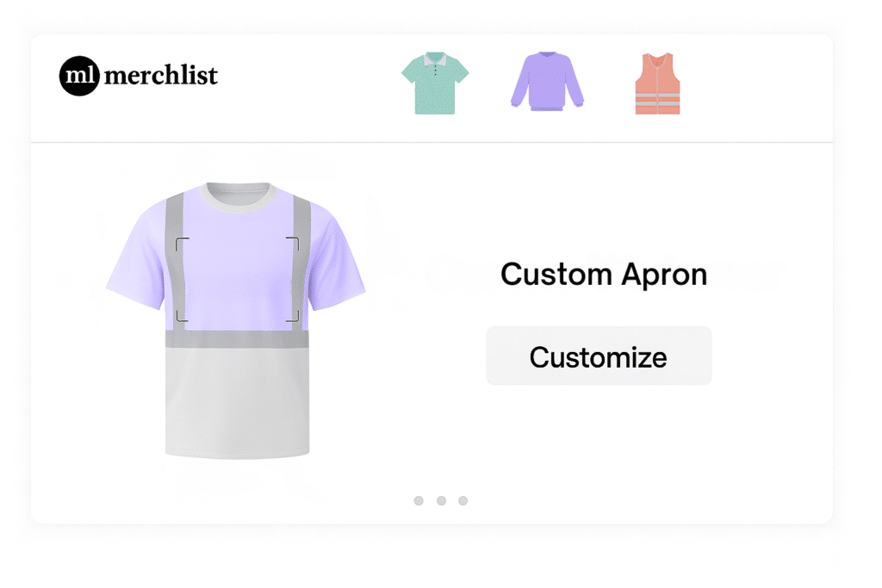This screenshot has height=588, width=882.
Task: Click inside the shirt's print area frame
Action: coord(237,280)
